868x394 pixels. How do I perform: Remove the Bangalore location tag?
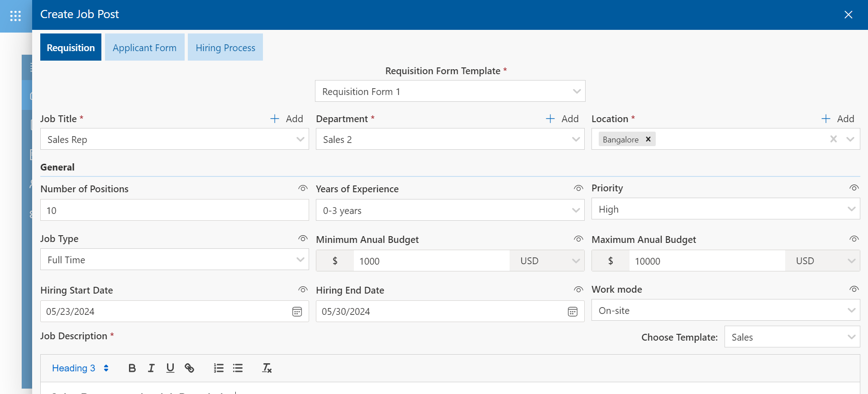648,139
